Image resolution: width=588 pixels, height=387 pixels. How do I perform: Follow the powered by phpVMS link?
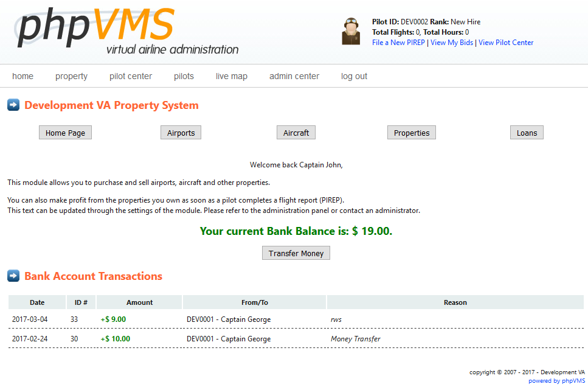pyautogui.click(x=556, y=381)
